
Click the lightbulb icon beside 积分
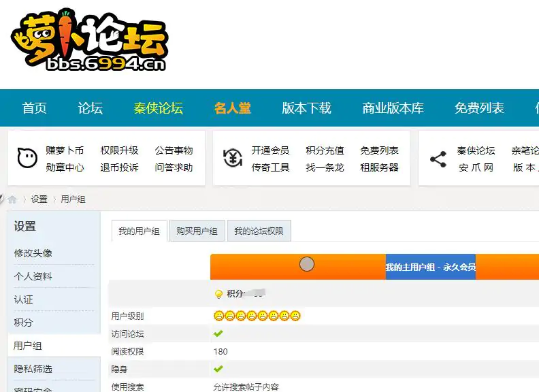[218, 295]
